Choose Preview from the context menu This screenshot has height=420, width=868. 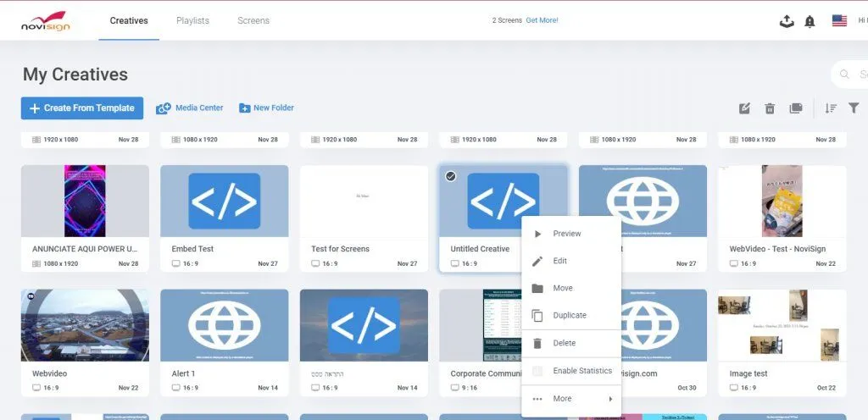tap(566, 234)
